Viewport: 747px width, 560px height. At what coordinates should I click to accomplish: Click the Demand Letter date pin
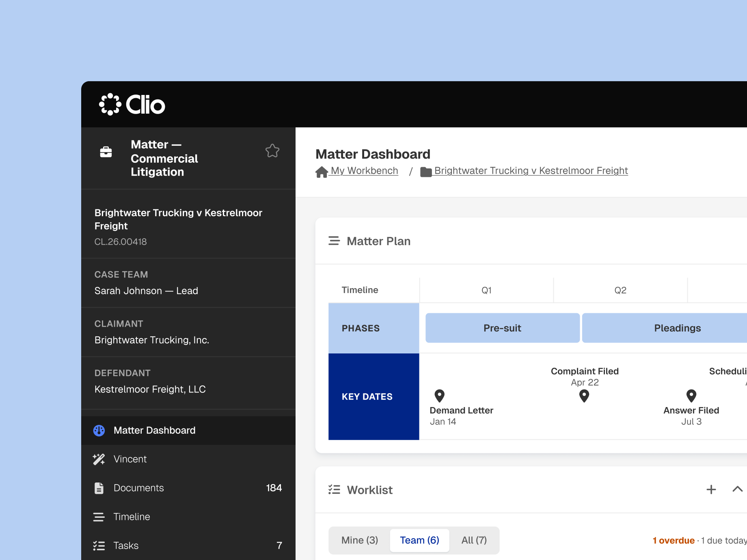[440, 396]
